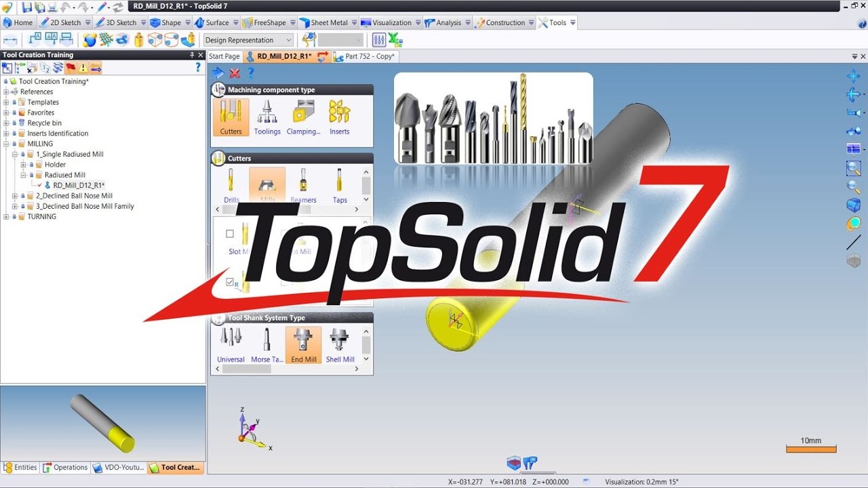Image resolution: width=868 pixels, height=488 pixels.
Task: Click the Save icon in title bar
Action: [27, 7]
